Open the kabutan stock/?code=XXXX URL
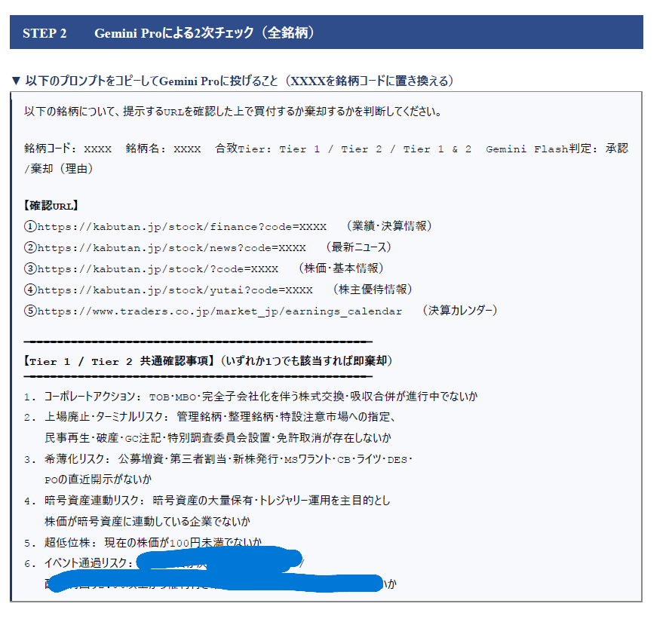The width and height of the screenshot is (672, 619). tap(158, 268)
